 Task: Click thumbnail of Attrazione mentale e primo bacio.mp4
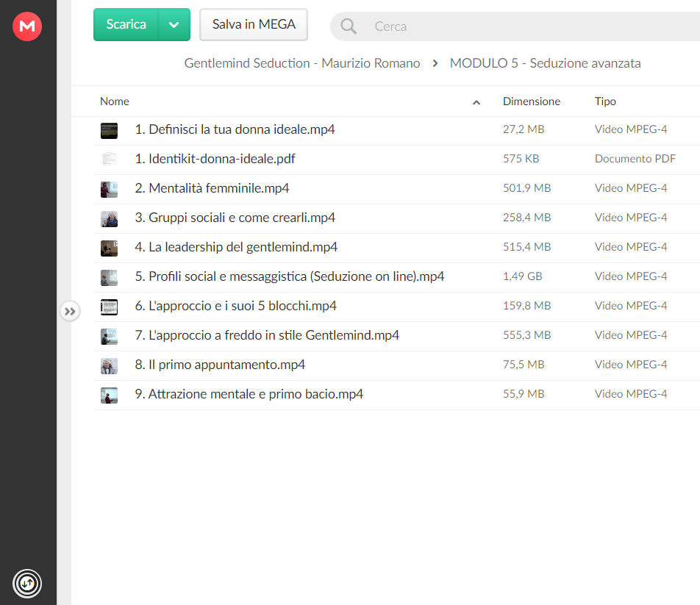[x=109, y=395]
